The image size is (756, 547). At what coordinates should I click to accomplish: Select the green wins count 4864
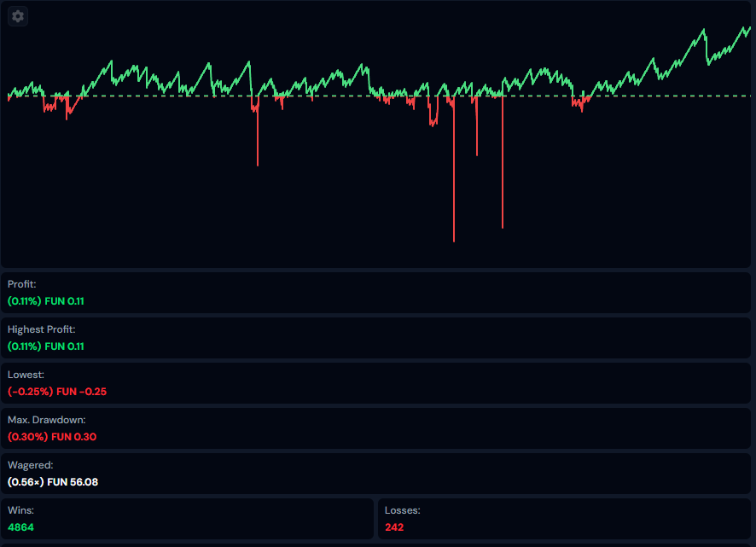point(21,527)
